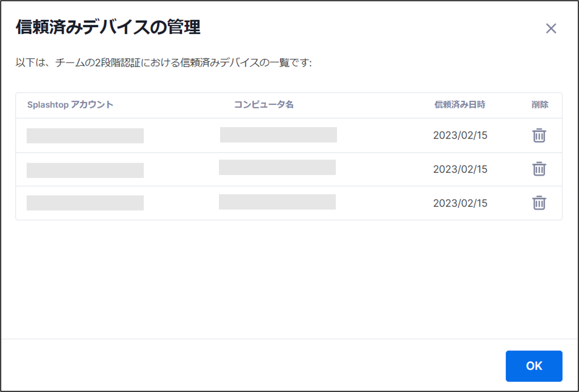Click the 信頼済みデバイスの管理 dialog title
579x392 pixels.
(x=108, y=27)
